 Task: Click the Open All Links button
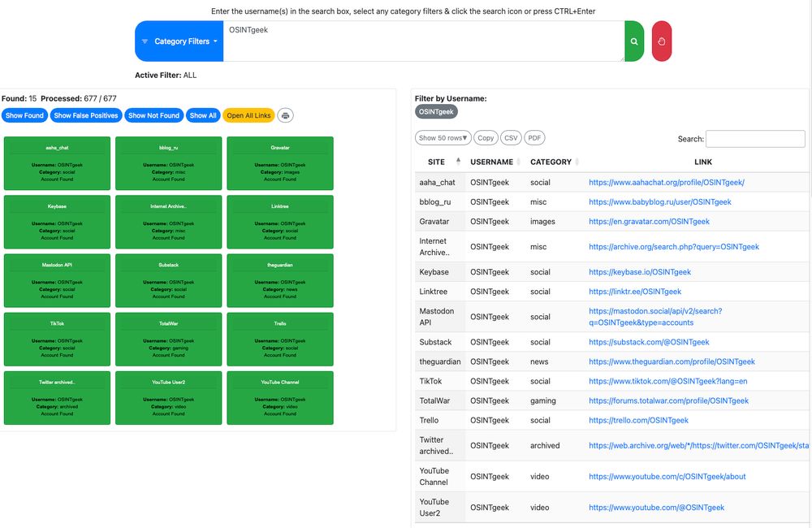[248, 115]
